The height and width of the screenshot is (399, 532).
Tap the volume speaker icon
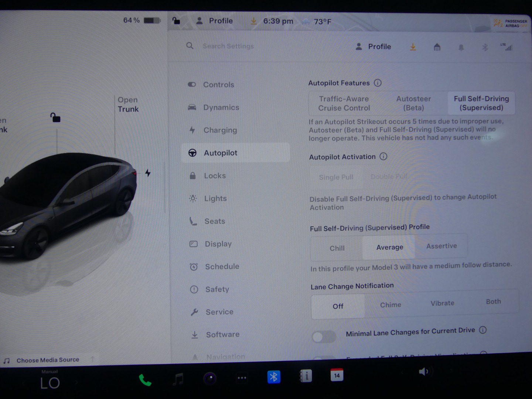(x=423, y=372)
